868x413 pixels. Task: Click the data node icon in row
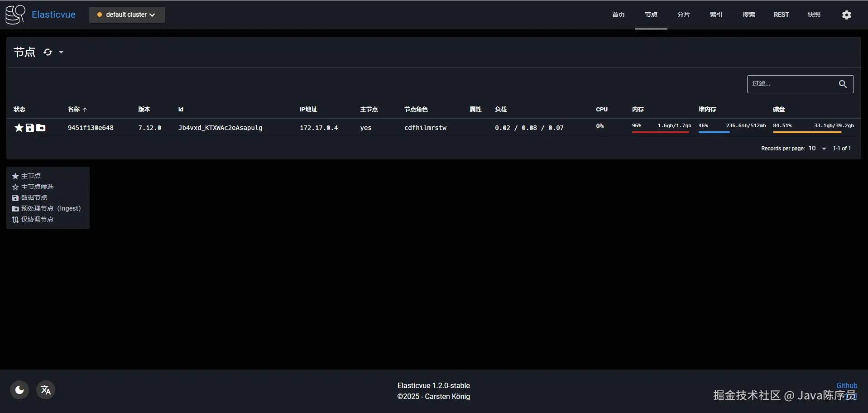[x=30, y=128]
